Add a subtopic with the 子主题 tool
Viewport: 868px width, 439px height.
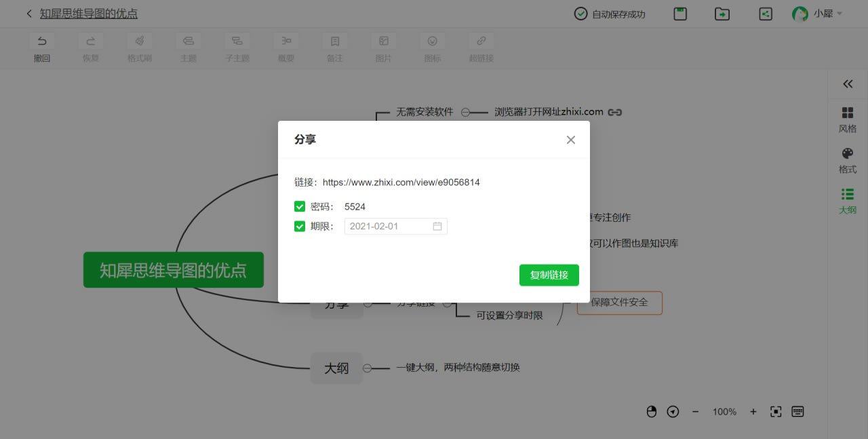tap(237, 47)
